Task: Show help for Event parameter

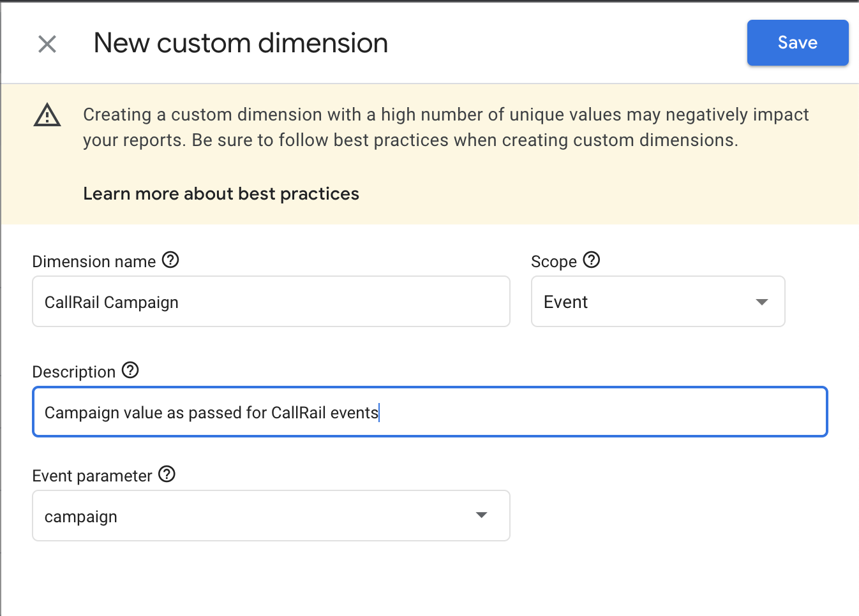Action: pos(167,474)
